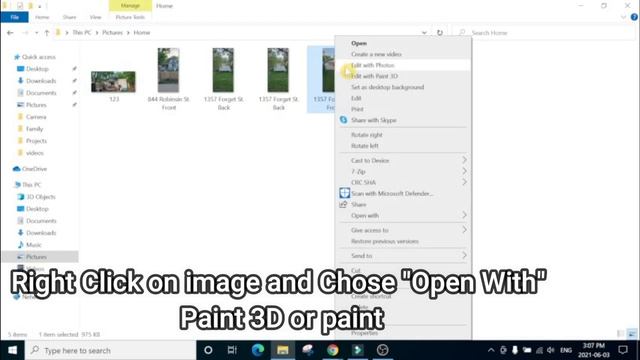Switch to the View ribbon tab
Image resolution: width=640 pixels, height=360 pixels.
[x=96, y=17]
